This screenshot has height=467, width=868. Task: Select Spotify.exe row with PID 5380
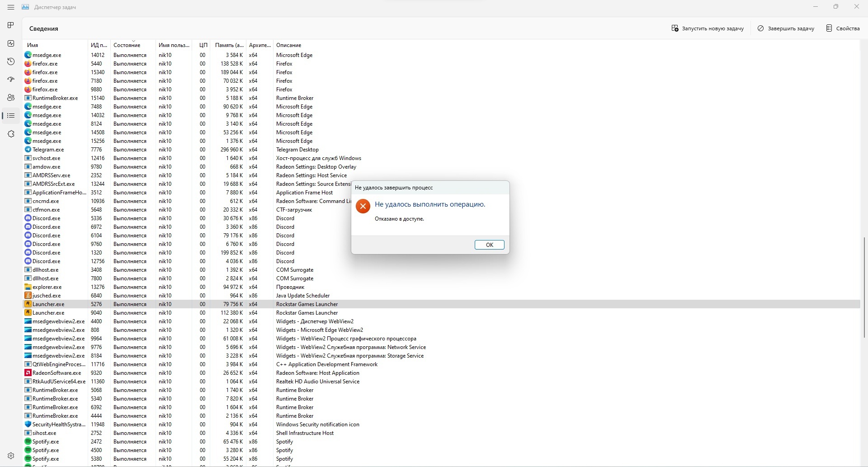pos(441,459)
